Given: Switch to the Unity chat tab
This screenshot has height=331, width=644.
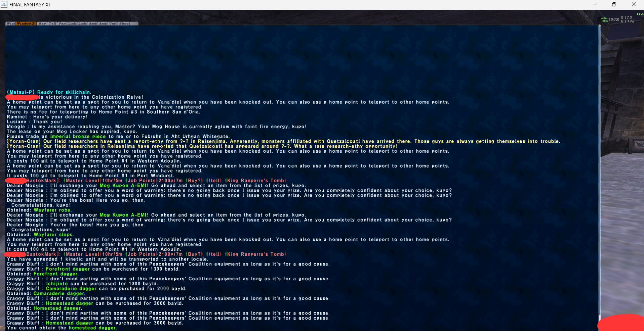Looking at the screenshot, I should click(x=113, y=23).
